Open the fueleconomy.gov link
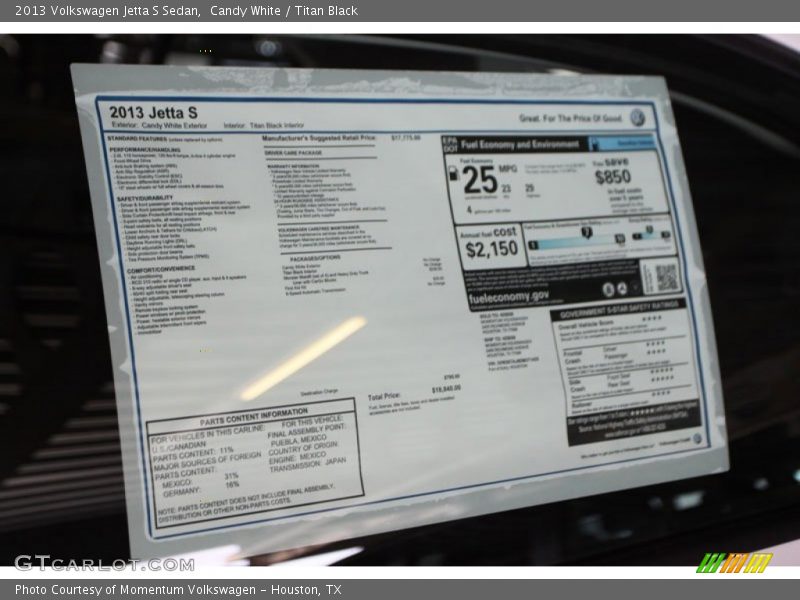 [x=510, y=296]
